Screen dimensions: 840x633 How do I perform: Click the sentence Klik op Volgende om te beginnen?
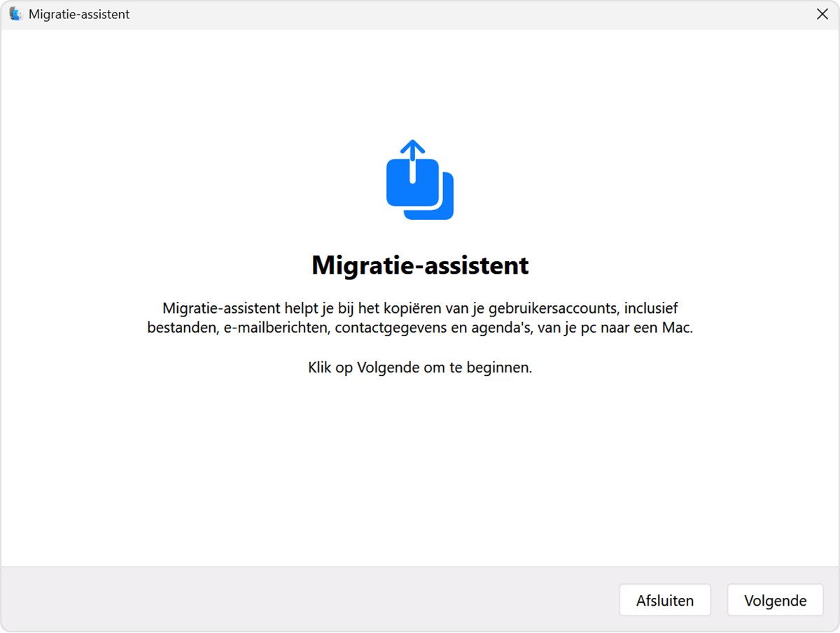419,366
